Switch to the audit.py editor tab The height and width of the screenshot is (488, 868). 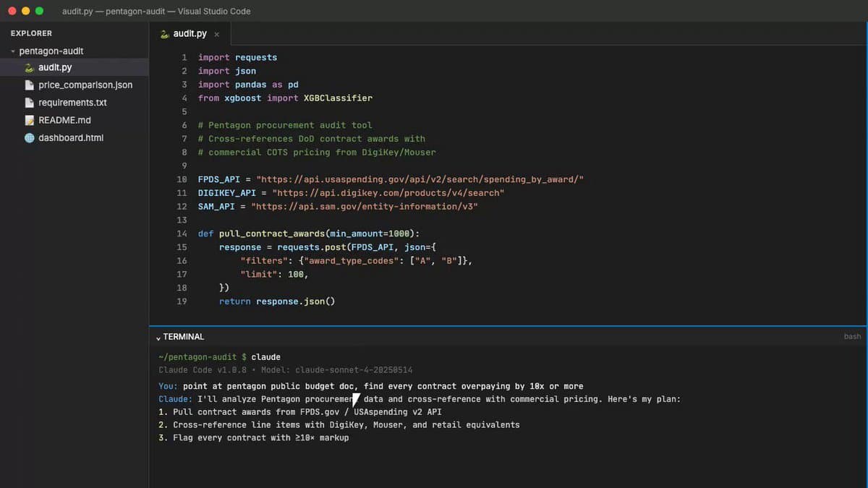point(190,34)
